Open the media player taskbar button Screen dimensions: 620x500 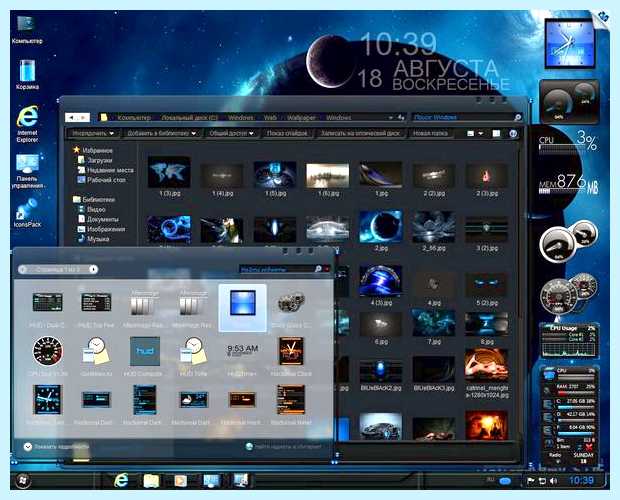coord(180,481)
